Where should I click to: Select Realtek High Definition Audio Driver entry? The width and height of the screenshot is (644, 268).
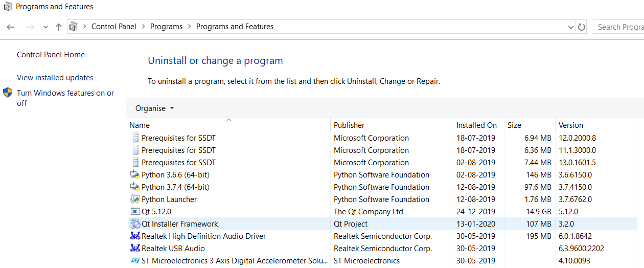(383, 236)
